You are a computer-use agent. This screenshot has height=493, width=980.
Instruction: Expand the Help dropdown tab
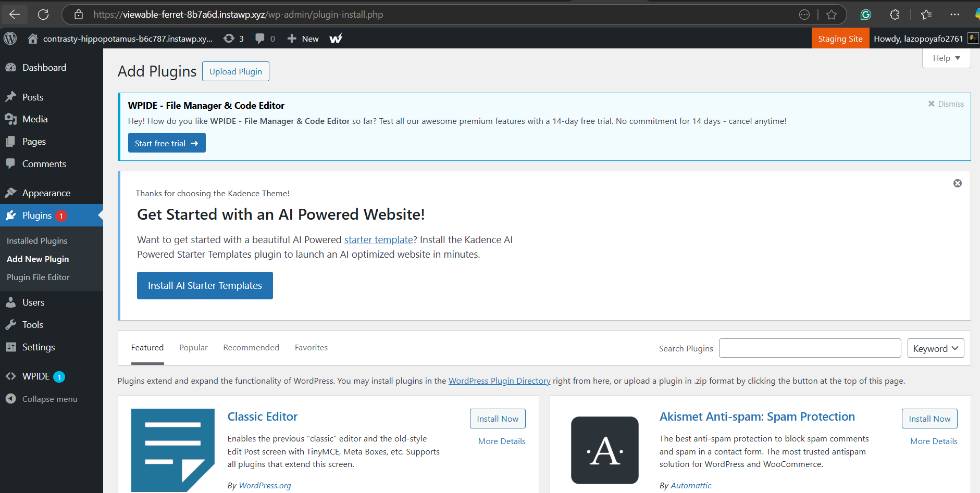coord(946,58)
